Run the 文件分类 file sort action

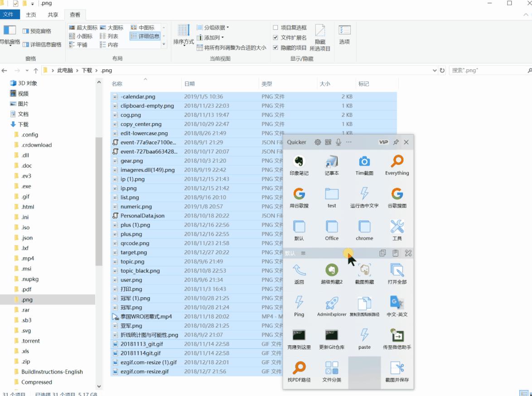(332, 372)
